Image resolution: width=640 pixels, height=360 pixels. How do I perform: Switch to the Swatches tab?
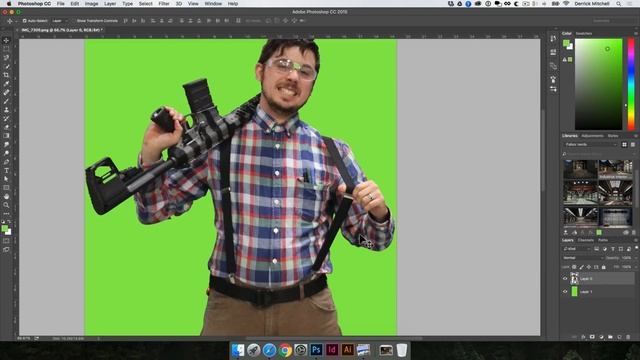[584, 33]
